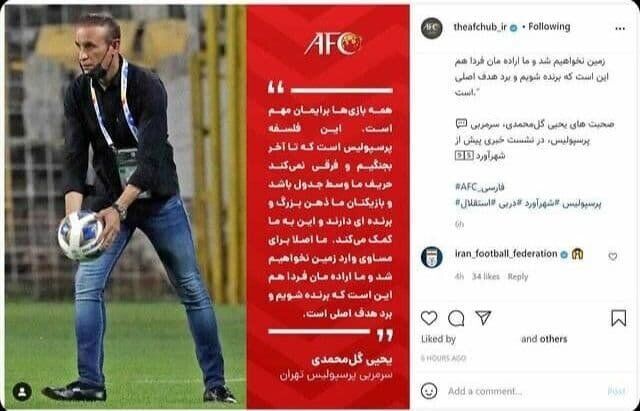Screen dimensions: 640x411
Task: Save the post with the bookmark icon
Action: [618, 318]
